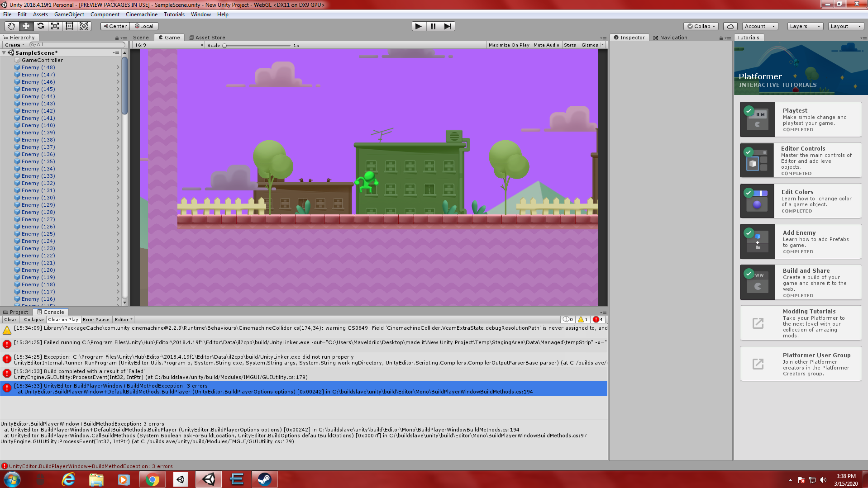The height and width of the screenshot is (488, 868).
Task: Click the Hierarchy search field
Action: (77, 45)
